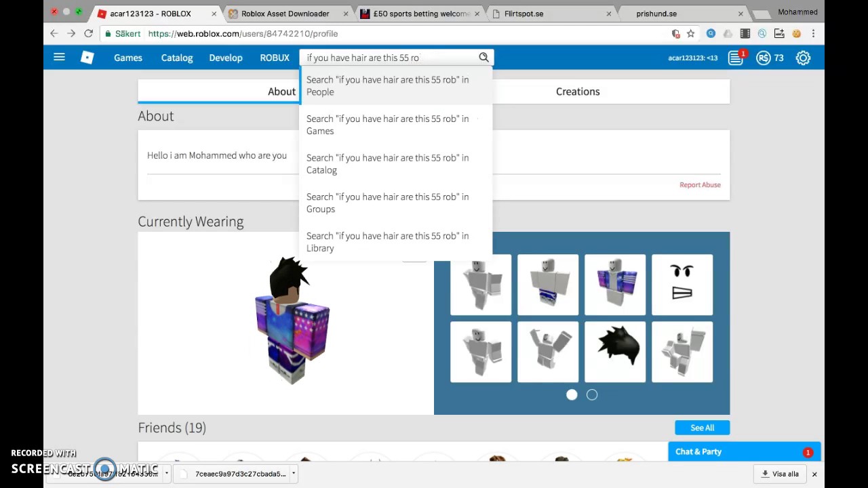Screen dimensions: 868x488
Task: Search the query in Groups suggestion
Action: tap(396, 203)
